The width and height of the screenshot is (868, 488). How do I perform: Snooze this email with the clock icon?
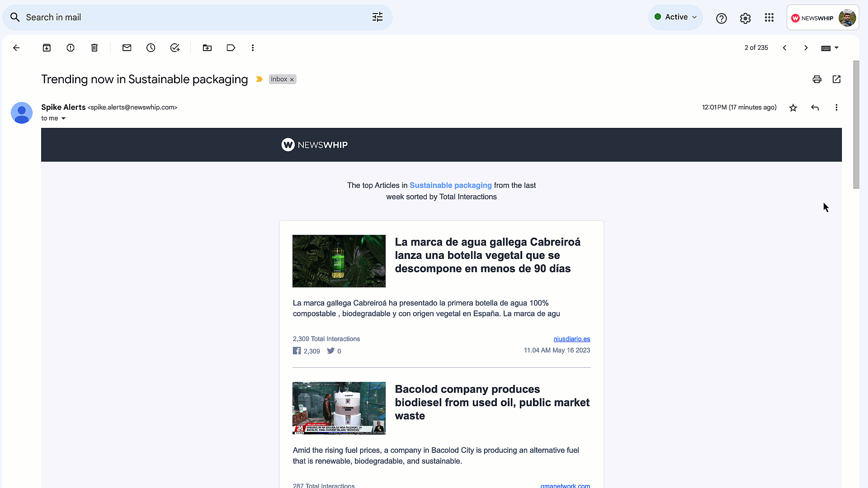[151, 48]
